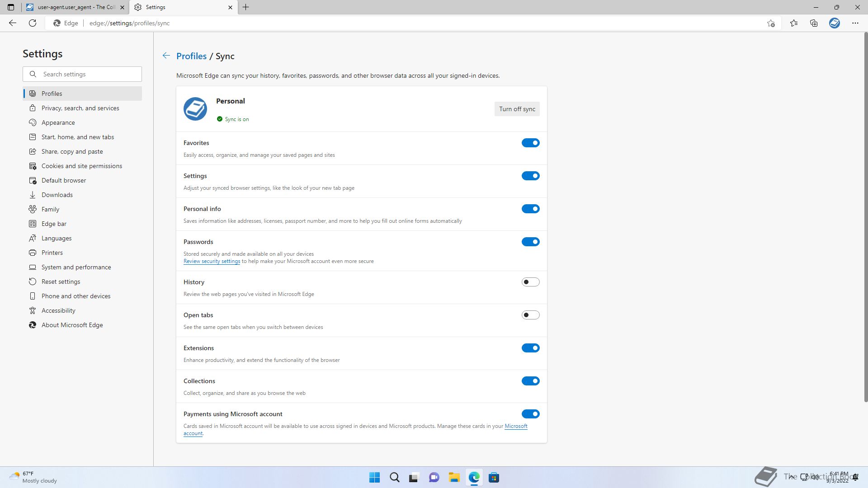Image resolution: width=868 pixels, height=488 pixels.
Task: Open the Collections toolbar icon
Action: pyautogui.click(x=814, y=23)
